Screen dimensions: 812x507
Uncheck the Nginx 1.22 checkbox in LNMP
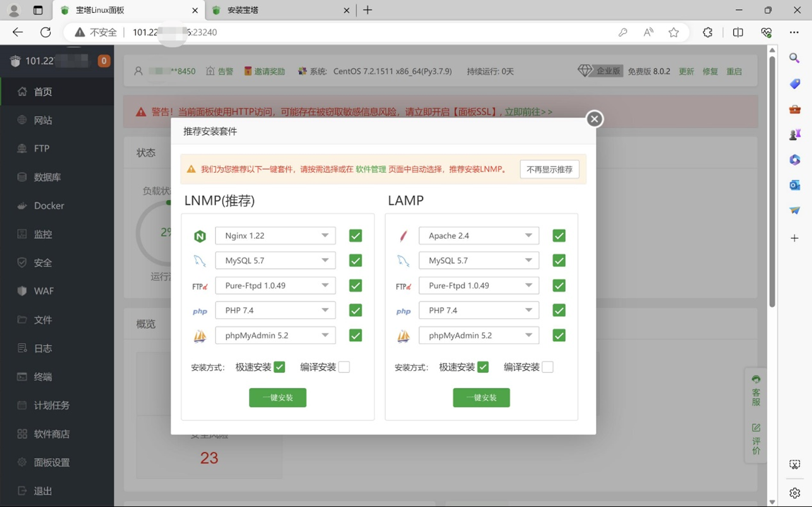click(355, 236)
